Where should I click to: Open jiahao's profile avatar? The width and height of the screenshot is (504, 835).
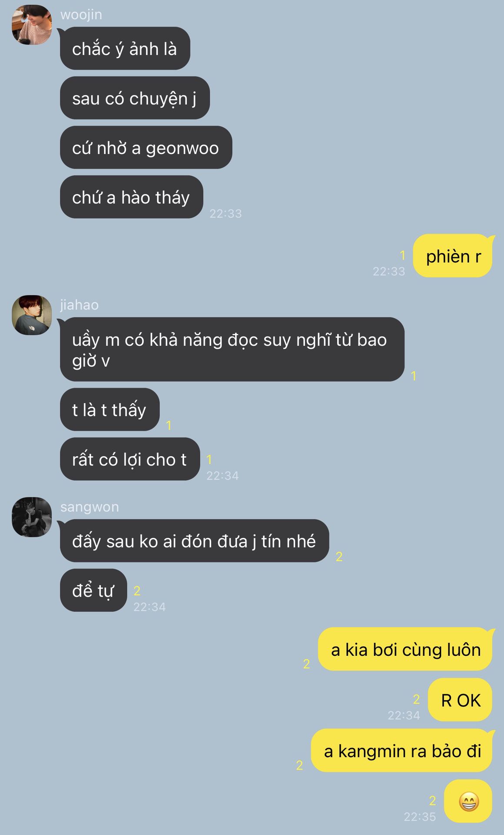32,315
